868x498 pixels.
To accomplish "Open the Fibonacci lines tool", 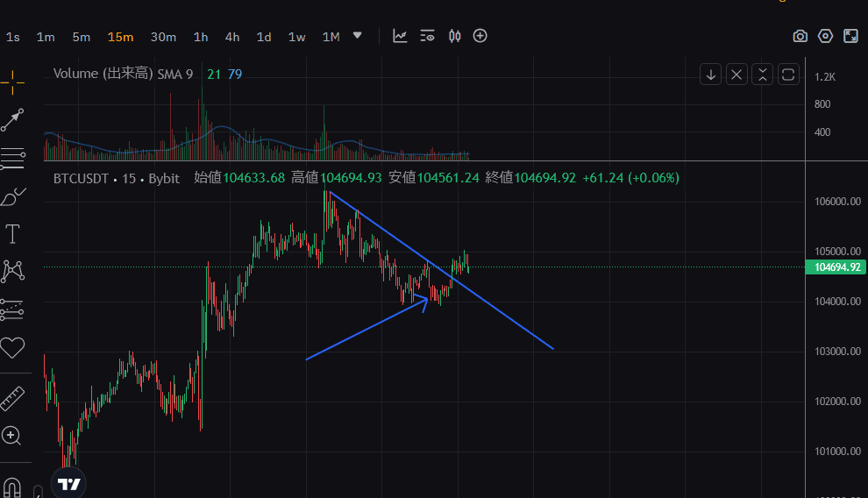I will point(12,158).
